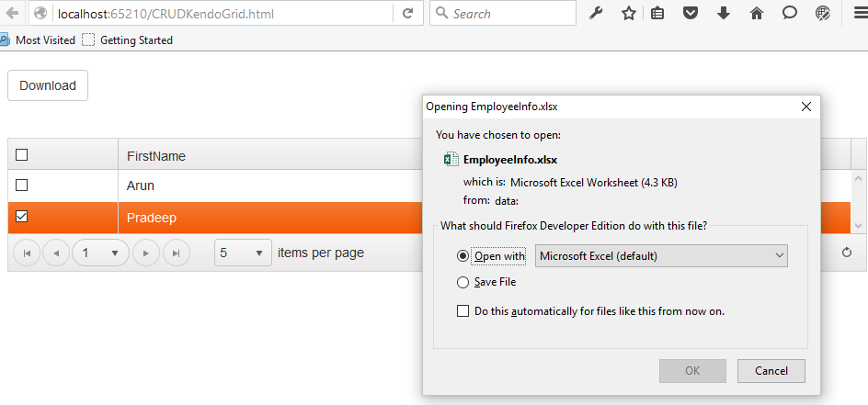The width and height of the screenshot is (868, 405).
Task: Uncheck the Pradeep row checkbox
Action: pos(22,217)
